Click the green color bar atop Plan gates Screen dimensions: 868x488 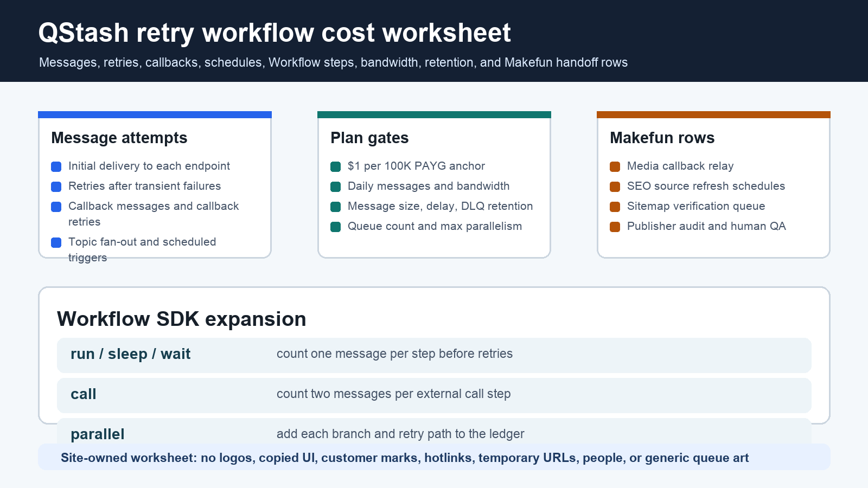[x=434, y=114]
